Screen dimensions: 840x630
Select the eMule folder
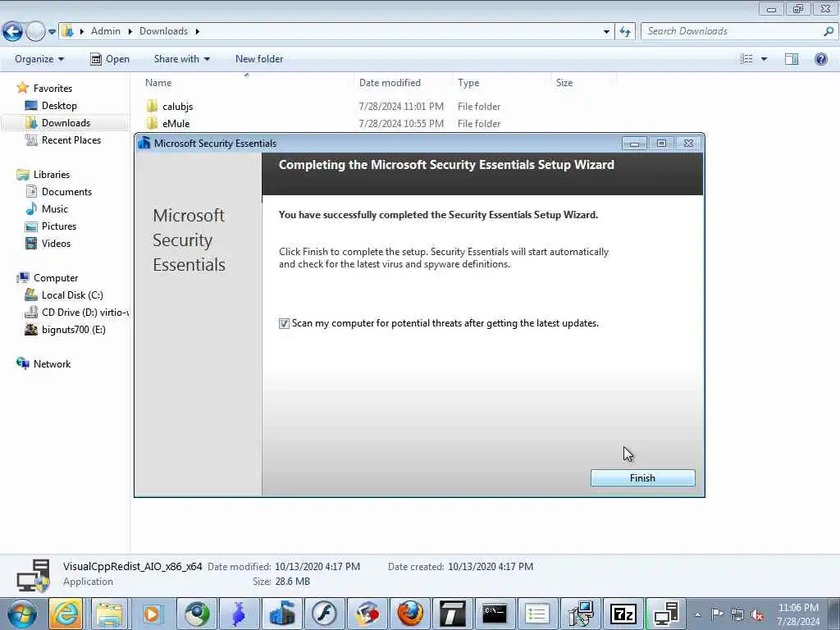pos(176,124)
